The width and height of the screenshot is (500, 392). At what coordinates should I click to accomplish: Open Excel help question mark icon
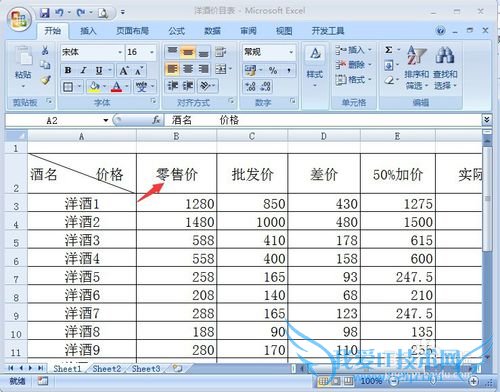440,31
